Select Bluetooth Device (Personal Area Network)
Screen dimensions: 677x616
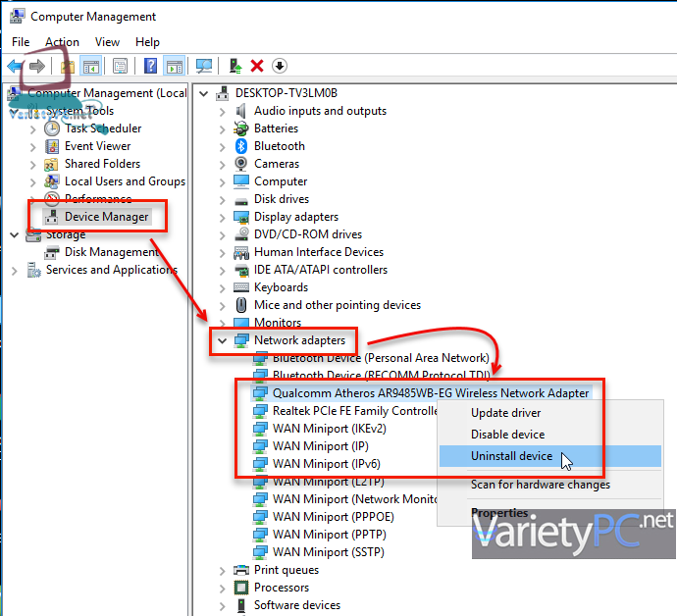(x=381, y=358)
